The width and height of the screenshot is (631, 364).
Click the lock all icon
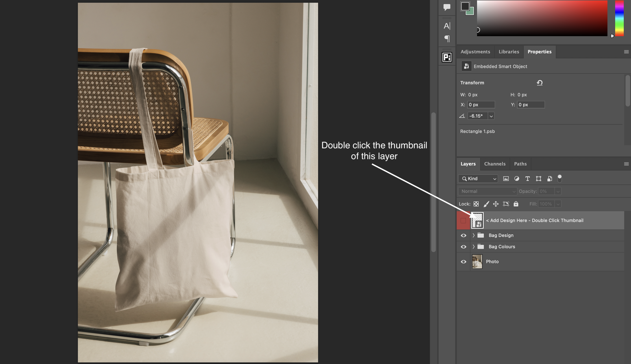[x=516, y=204]
